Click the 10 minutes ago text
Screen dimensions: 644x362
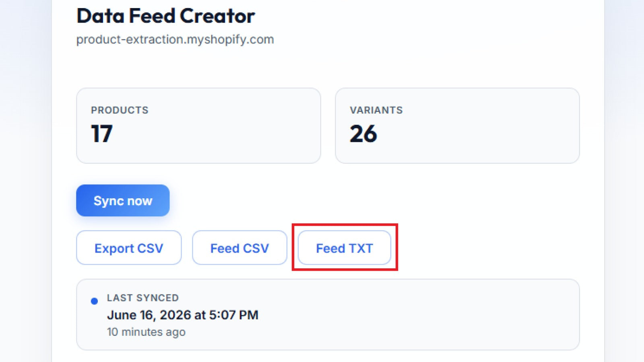pos(146,332)
